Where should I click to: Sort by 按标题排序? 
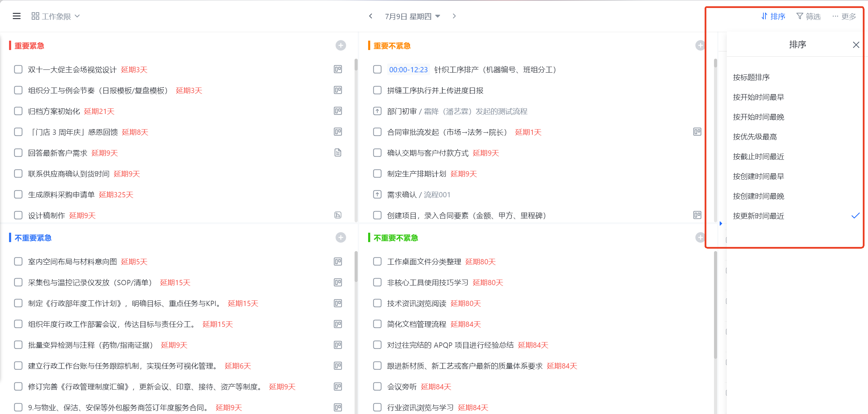(x=751, y=77)
